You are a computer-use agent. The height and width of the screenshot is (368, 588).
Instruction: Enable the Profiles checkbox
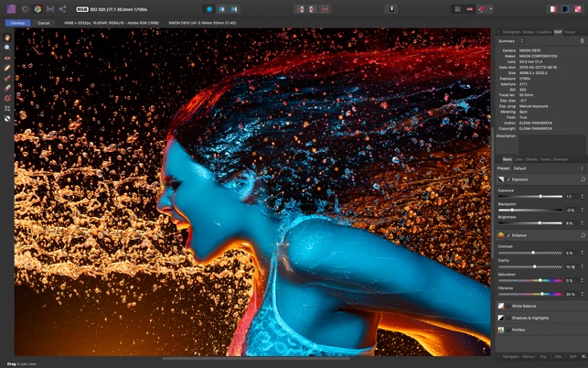[508, 330]
